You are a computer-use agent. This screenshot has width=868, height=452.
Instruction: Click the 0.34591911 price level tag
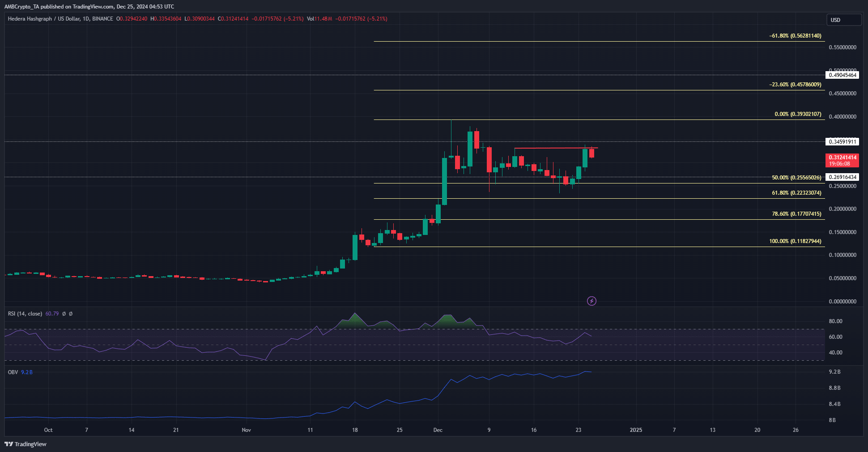842,142
